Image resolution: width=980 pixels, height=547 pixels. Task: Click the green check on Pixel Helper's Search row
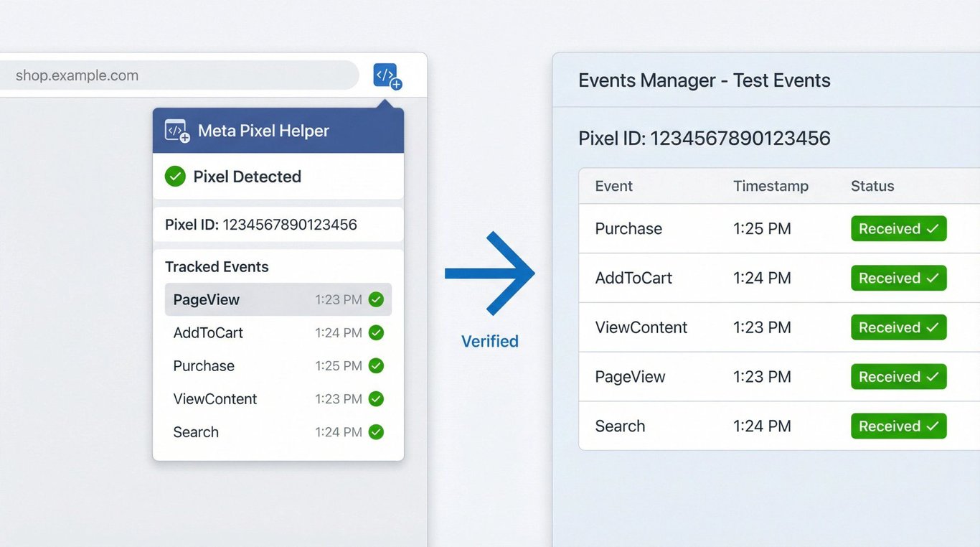coord(376,432)
